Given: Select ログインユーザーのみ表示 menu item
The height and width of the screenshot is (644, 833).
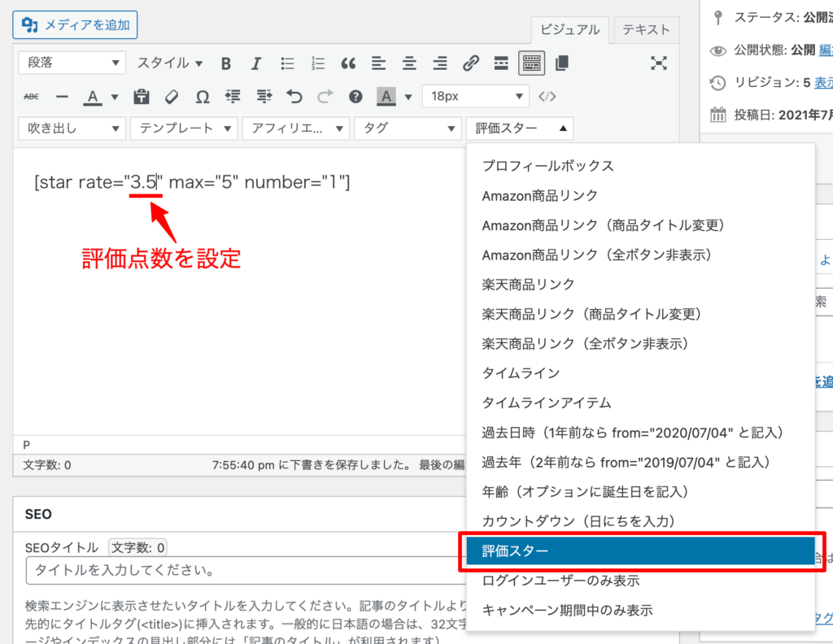Looking at the screenshot, I should pos(641,581).
